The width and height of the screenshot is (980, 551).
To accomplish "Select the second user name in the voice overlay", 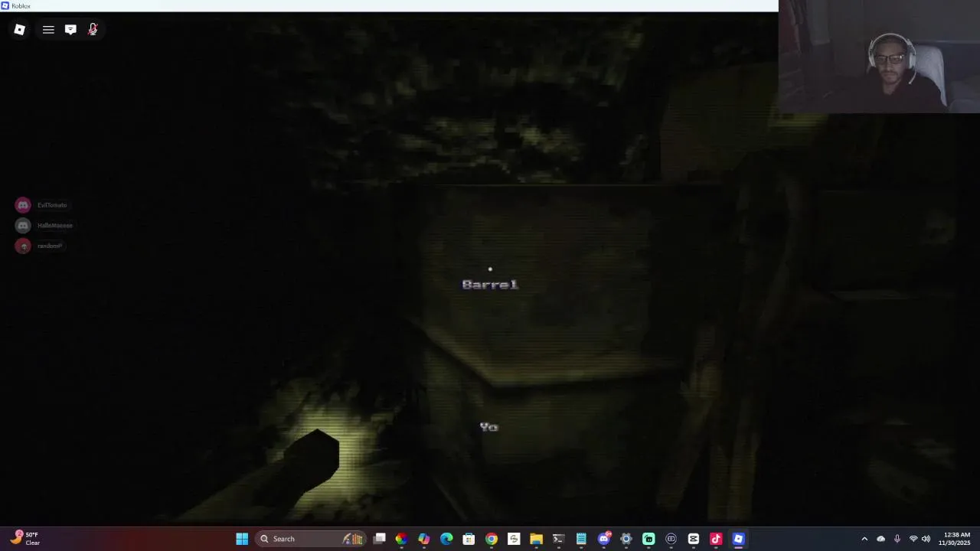I will (55, 226).
